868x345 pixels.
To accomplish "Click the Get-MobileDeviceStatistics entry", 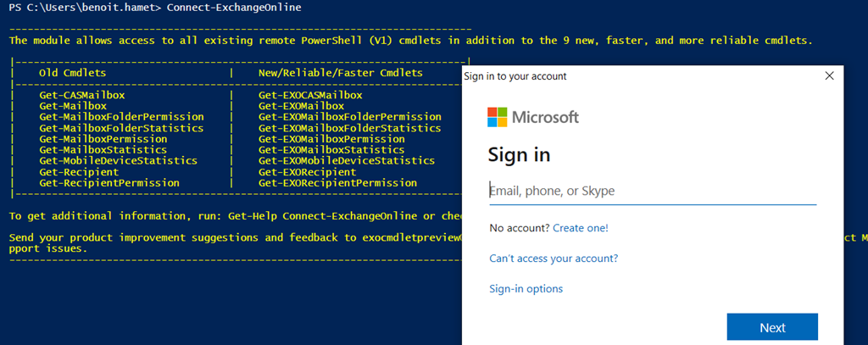I will pos(118,160).
